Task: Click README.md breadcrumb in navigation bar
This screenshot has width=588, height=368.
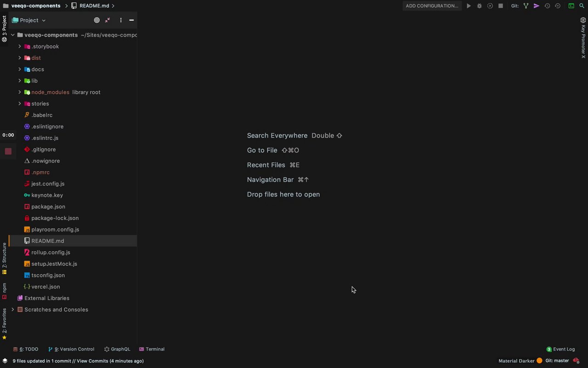Action: coord(94,6)
